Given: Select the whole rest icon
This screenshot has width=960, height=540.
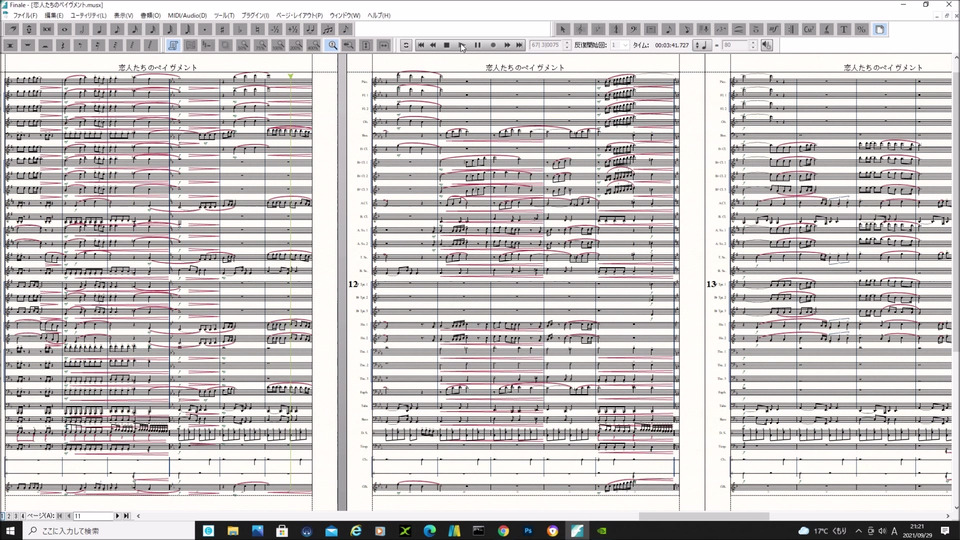Looking at the screenshot, I should tap(28, 45).
